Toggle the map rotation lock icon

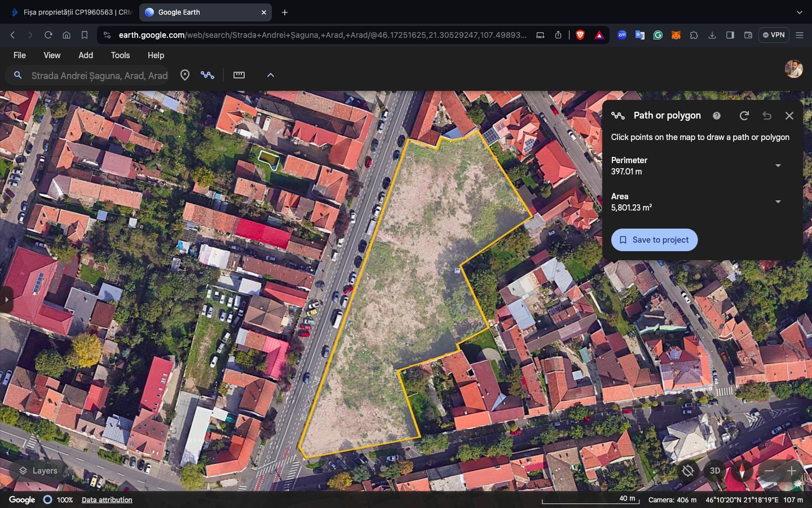point(688,470)
